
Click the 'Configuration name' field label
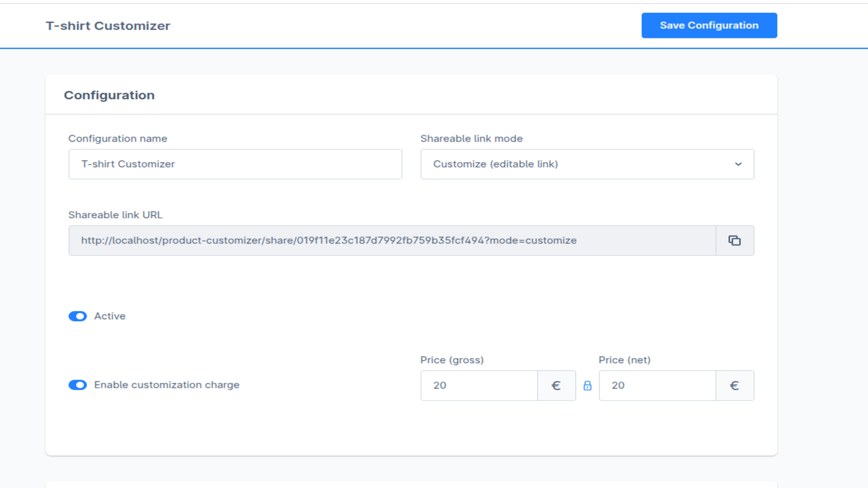tap(118, 139)
